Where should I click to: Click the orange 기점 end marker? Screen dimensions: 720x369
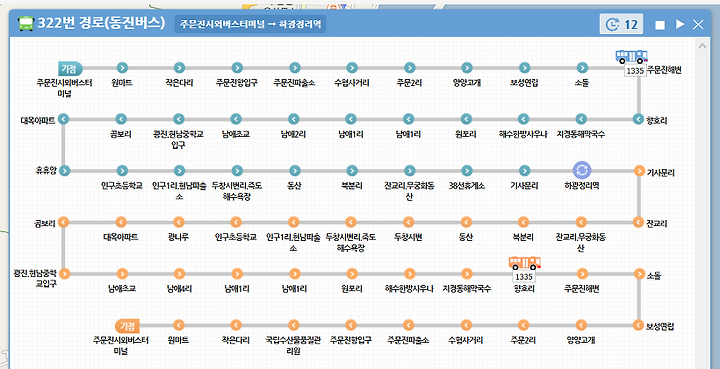[x=127, y=326]
